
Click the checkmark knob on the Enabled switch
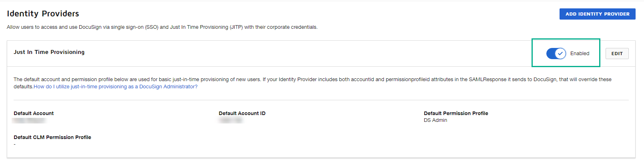click(x=560, y=54)
